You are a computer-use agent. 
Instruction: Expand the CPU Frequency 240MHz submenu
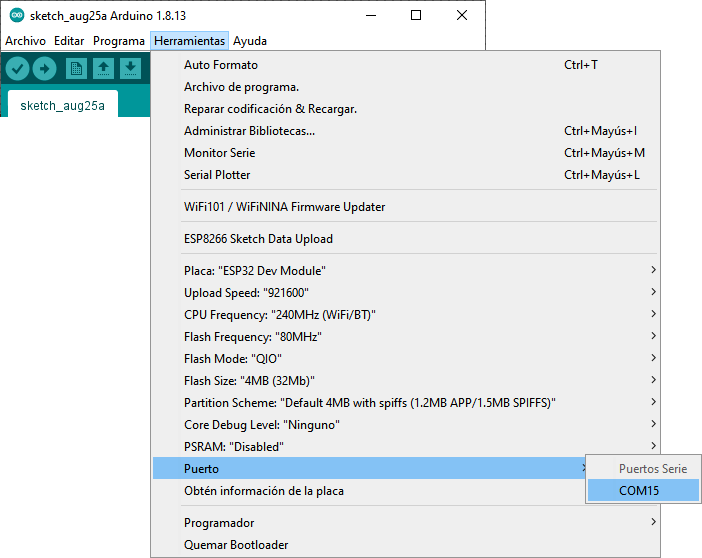(x=406, y=314)
